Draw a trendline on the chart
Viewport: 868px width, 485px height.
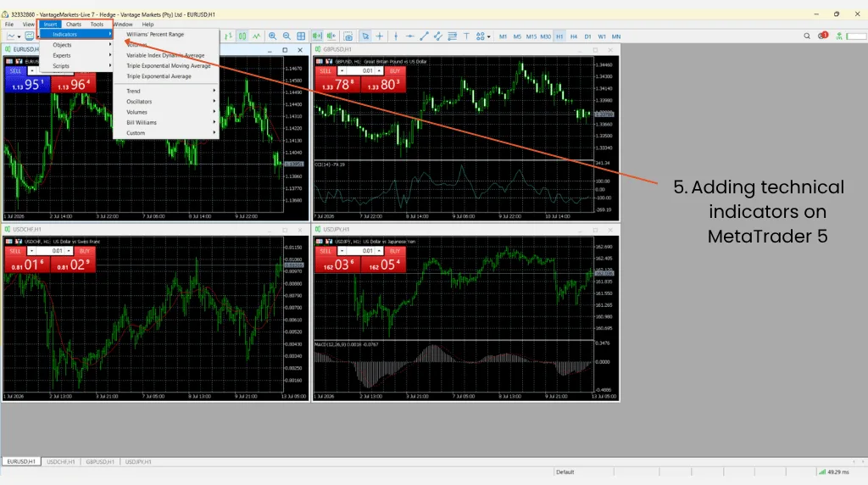424,36
